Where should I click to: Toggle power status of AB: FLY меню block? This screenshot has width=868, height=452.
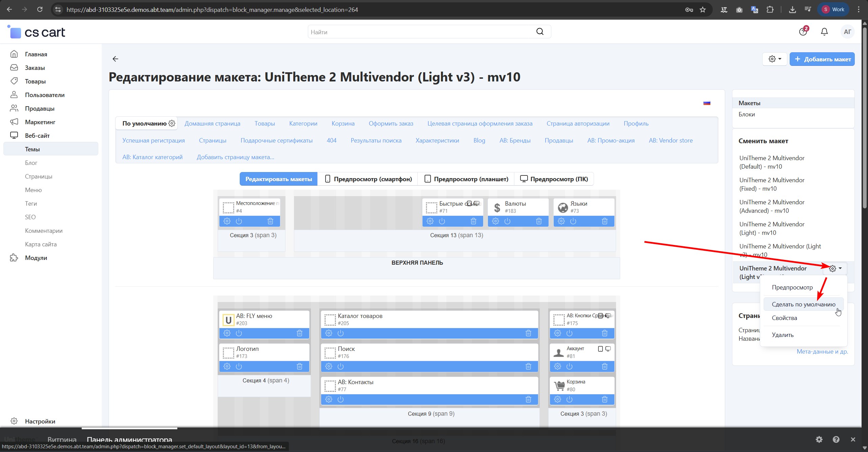[239, 333]
